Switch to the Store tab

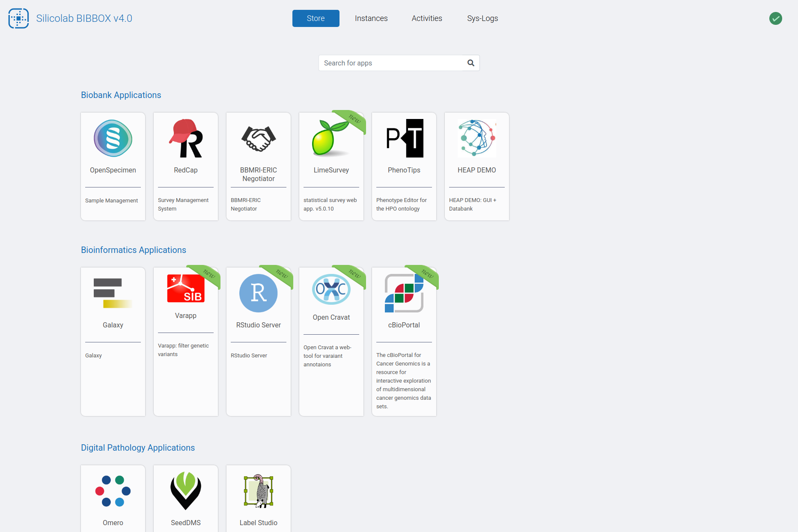coord(316,18)
